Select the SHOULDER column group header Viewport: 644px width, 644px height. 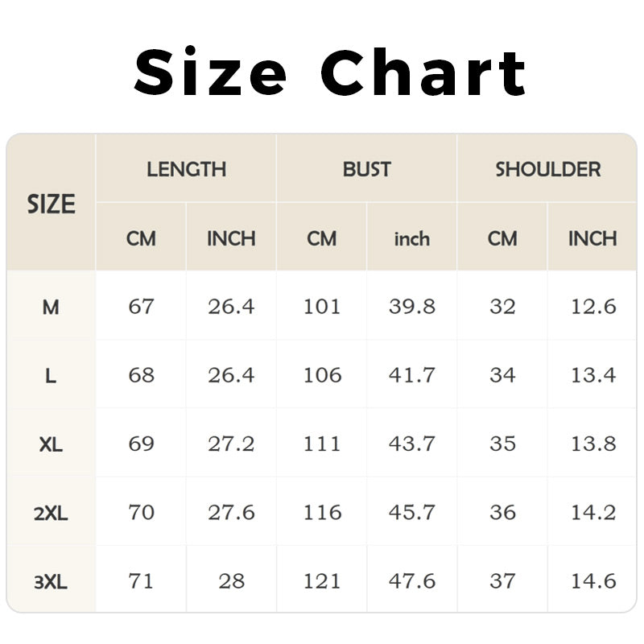[x=547, y=170]
